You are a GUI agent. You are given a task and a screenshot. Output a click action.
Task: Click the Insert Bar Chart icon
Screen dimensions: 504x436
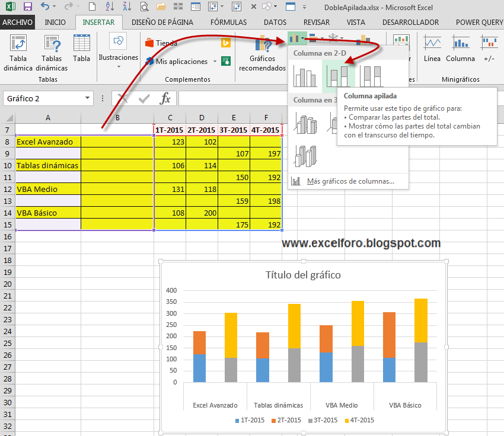pos(314,39)
